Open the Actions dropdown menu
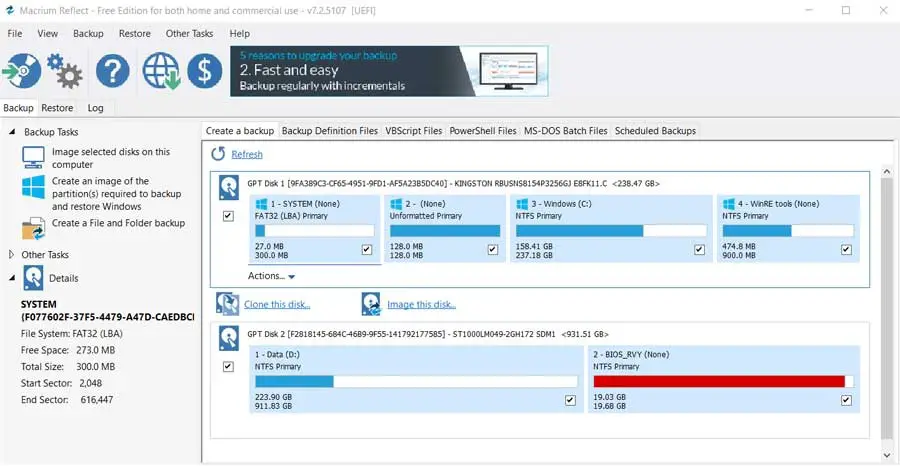The width and height of the screenshot is (900, 466). [271, 276]
